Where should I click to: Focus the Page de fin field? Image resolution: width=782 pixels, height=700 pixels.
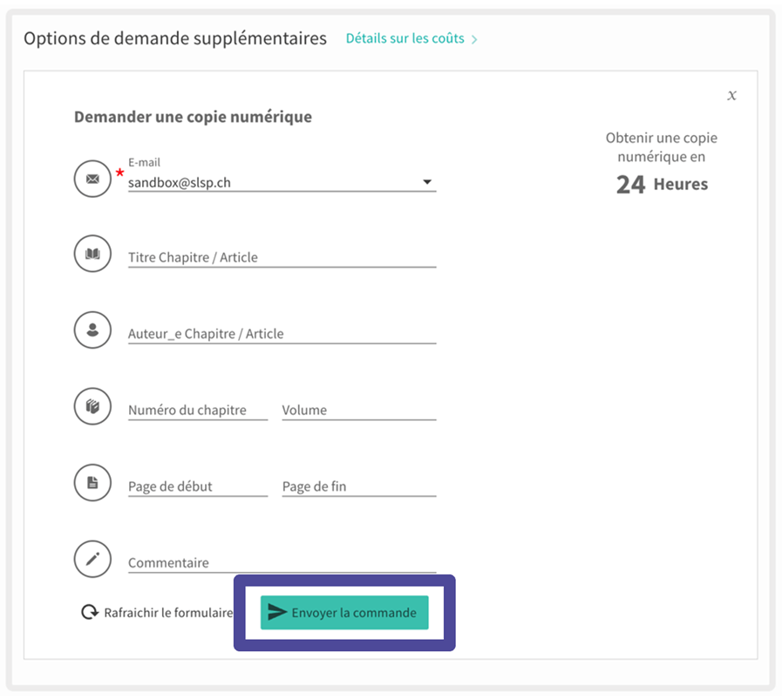tap(358, 486)
